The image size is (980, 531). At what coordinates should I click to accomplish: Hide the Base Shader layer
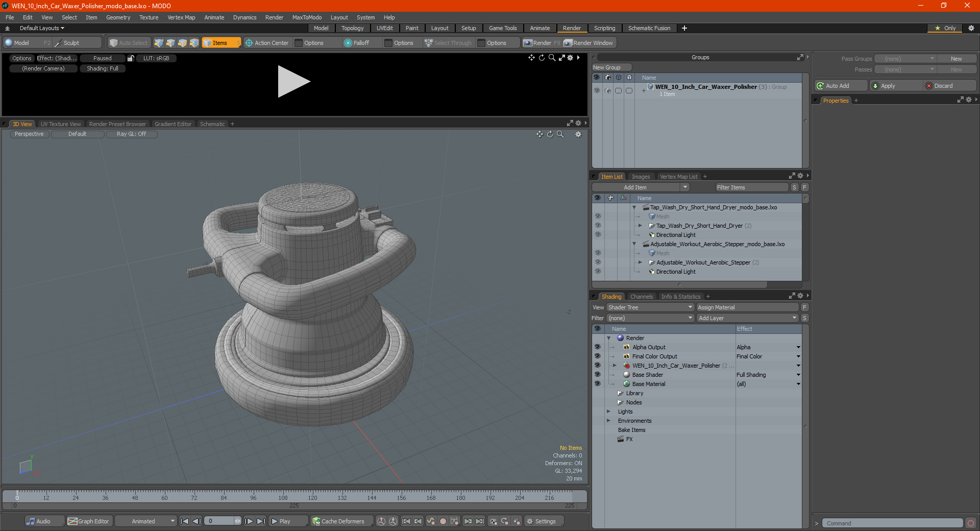(x=597, y=375)
